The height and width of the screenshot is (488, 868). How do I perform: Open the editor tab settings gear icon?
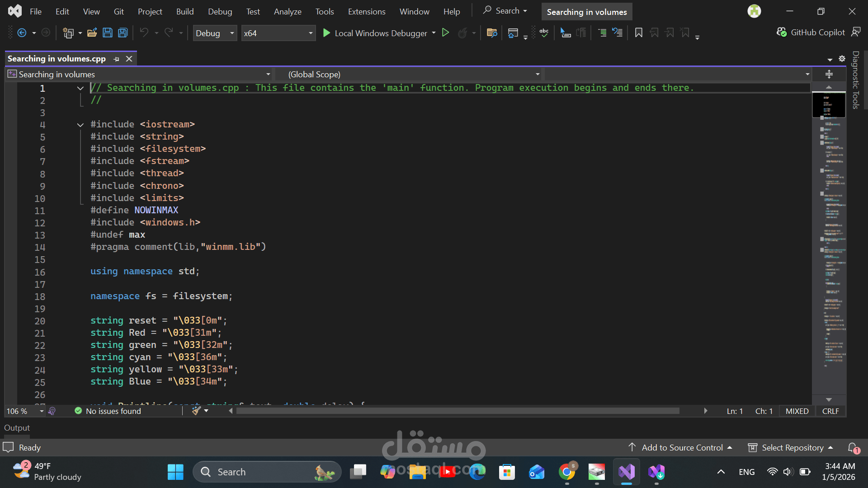[842, 59]
